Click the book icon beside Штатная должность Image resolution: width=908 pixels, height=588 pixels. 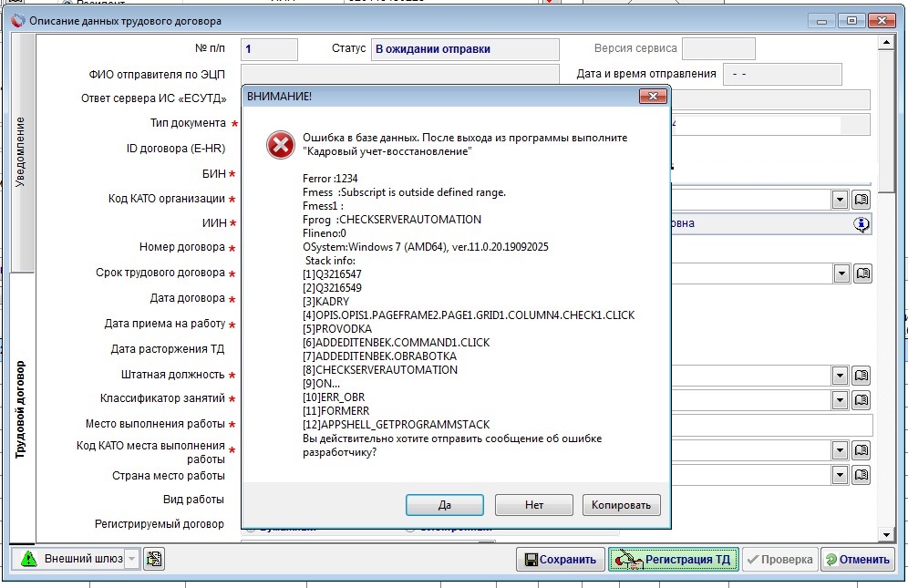pos(862,376)
